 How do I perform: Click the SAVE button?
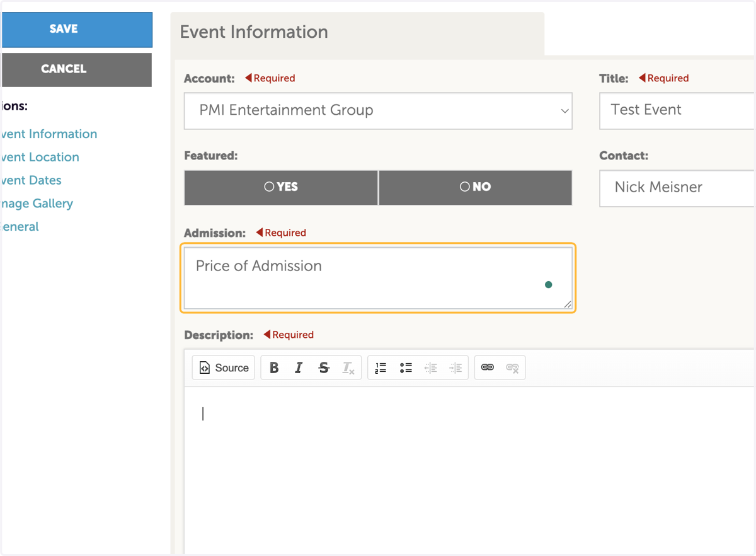[x=76, y=29]
